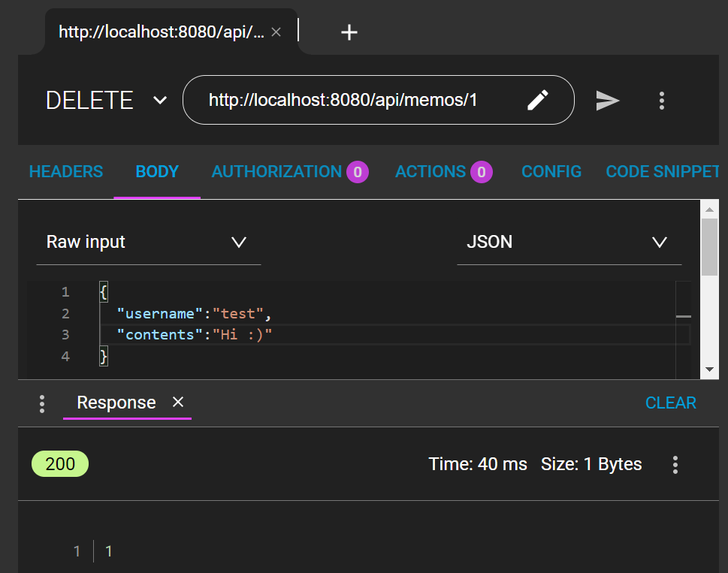Expand the JSON content type dropdown

coord(569,242)
